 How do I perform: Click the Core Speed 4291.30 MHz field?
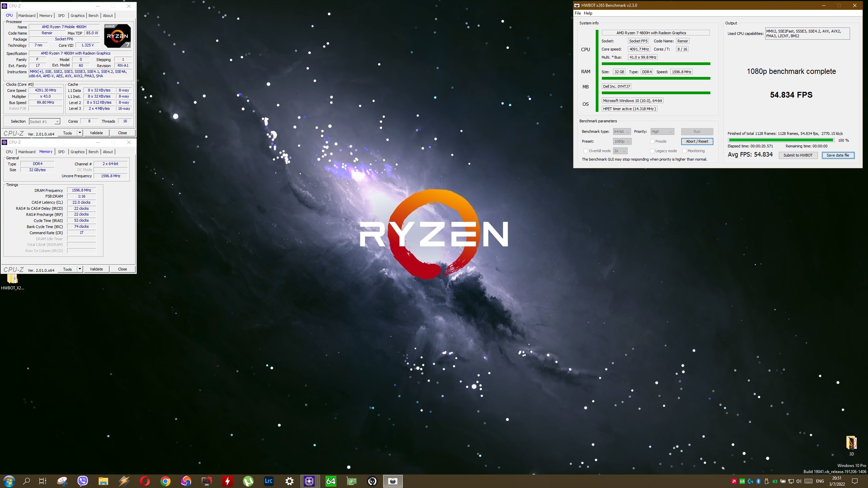(x=45, y=90)
